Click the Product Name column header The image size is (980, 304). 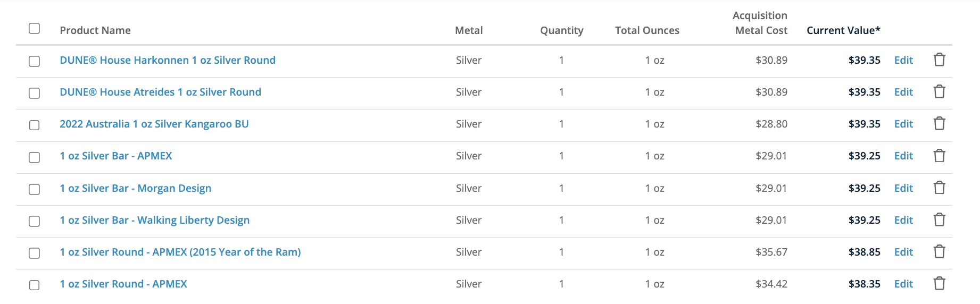pos(95,30)
